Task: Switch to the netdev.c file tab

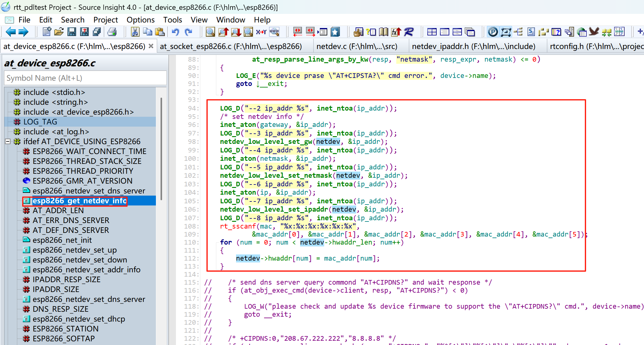Action: pos(357,47)
